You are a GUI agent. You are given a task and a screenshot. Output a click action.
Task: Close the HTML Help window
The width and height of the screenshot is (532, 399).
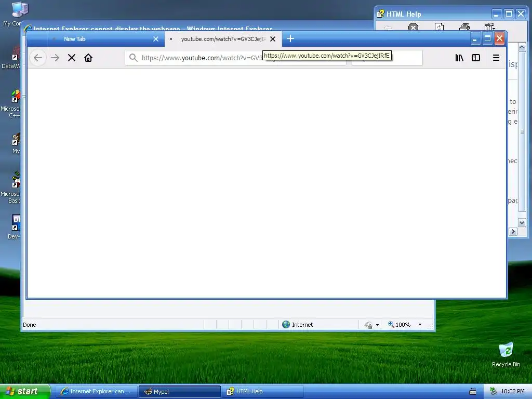tap(521, 14)
